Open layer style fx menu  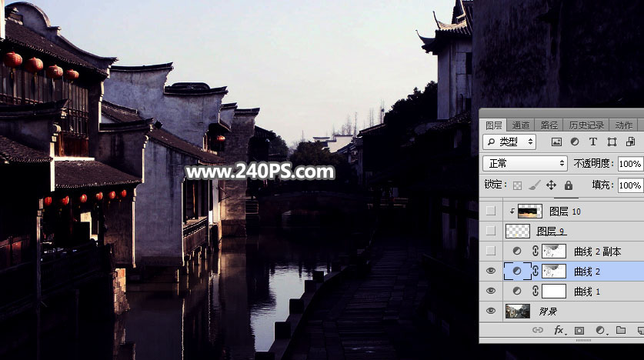559,331
